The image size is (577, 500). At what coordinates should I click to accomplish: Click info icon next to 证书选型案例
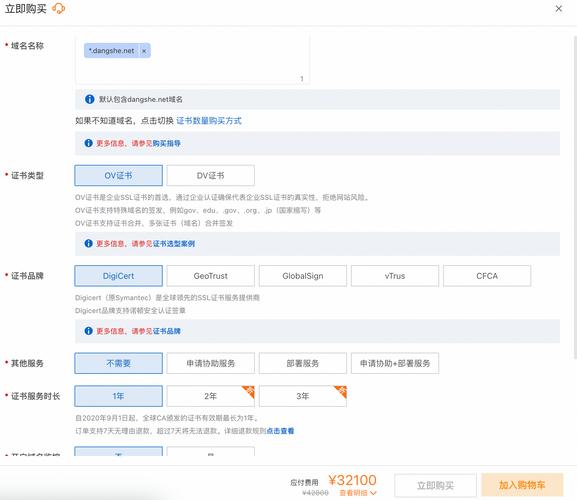[88, 243]
